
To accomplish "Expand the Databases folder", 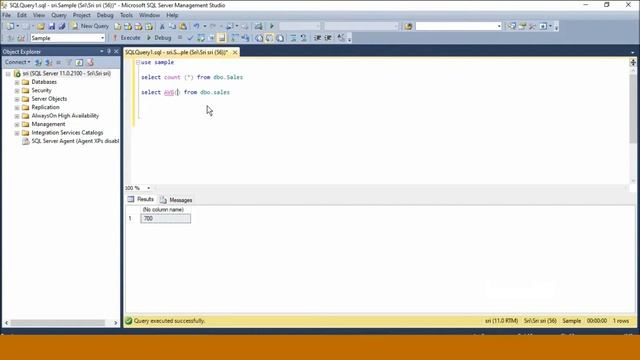I will click(17, 82).
